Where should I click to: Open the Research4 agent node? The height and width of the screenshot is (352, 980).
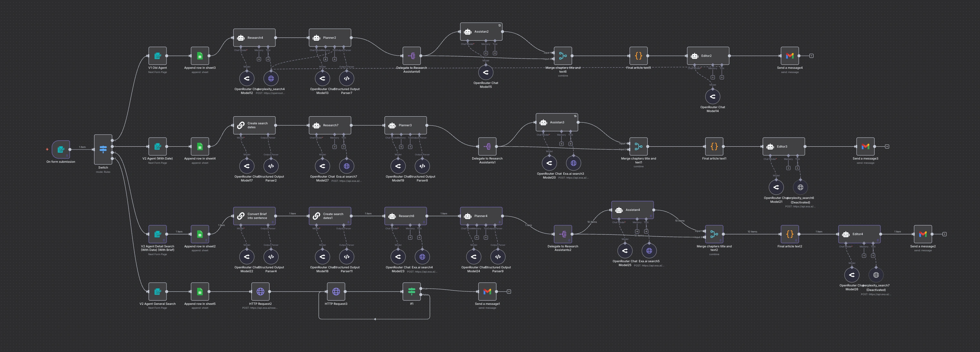254,38
